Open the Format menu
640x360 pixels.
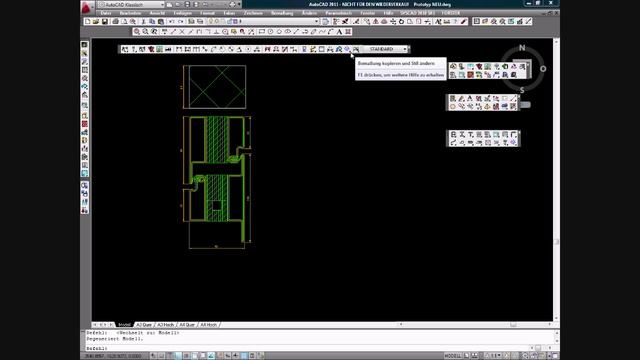click(x=207, y=13)
